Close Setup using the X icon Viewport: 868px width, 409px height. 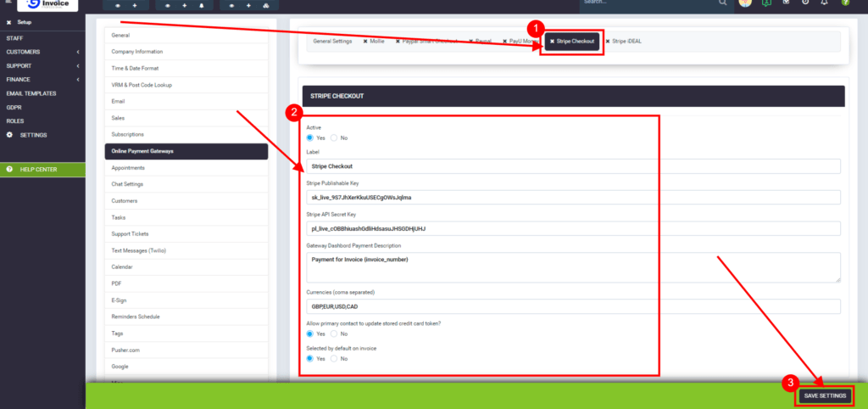coord(8,23)
